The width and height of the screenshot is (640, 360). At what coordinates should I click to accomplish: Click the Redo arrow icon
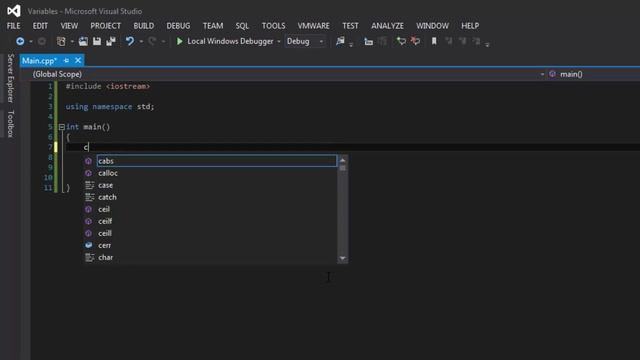[x=152, y=41]
